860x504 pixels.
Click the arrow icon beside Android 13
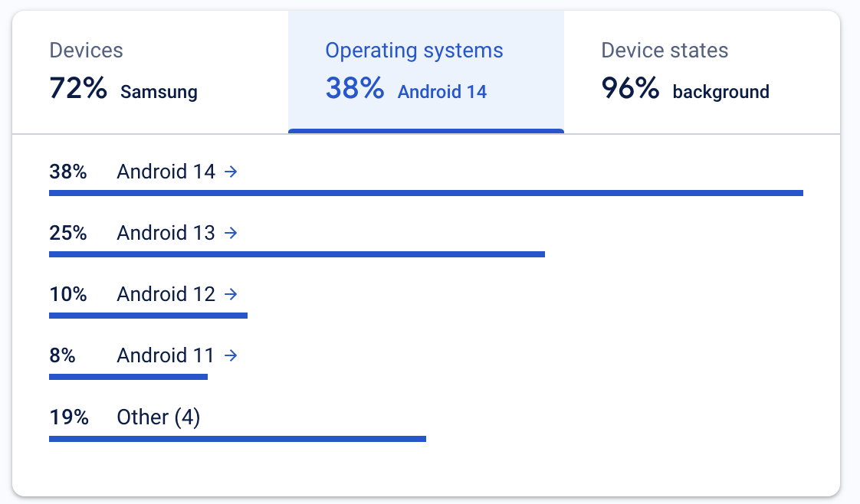[x=231, y=233]
